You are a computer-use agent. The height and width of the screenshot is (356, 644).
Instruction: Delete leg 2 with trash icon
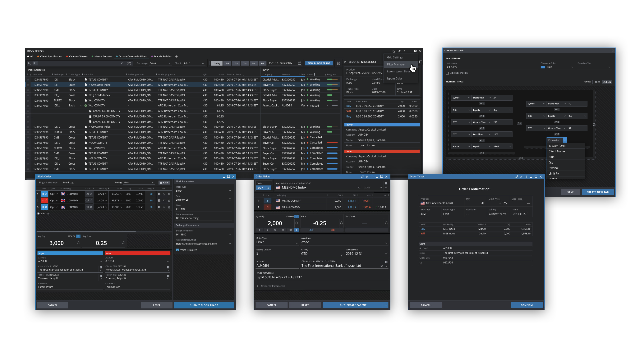tap(169, 200)
